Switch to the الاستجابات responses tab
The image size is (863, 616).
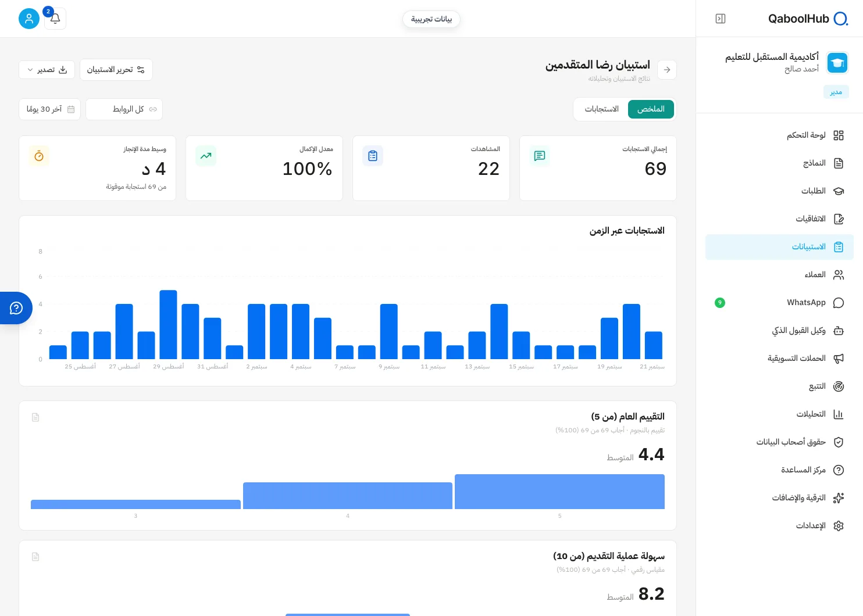coord(601,109)
